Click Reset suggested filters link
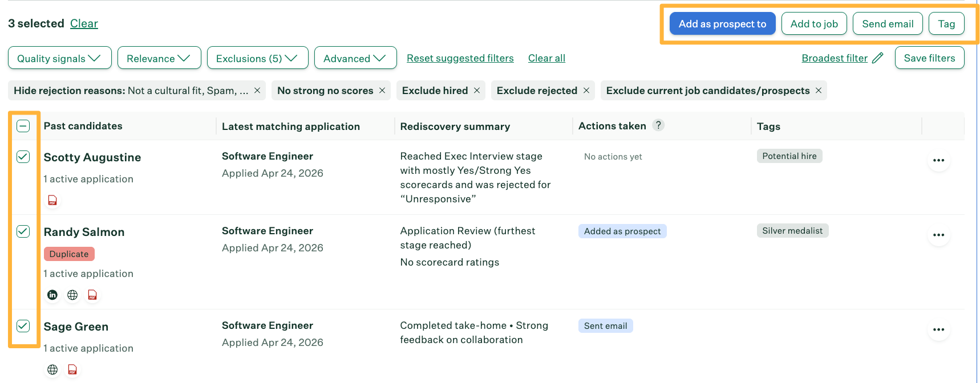Screen dimensions: 980x383 pyautogui.click(x=460, y=58)
